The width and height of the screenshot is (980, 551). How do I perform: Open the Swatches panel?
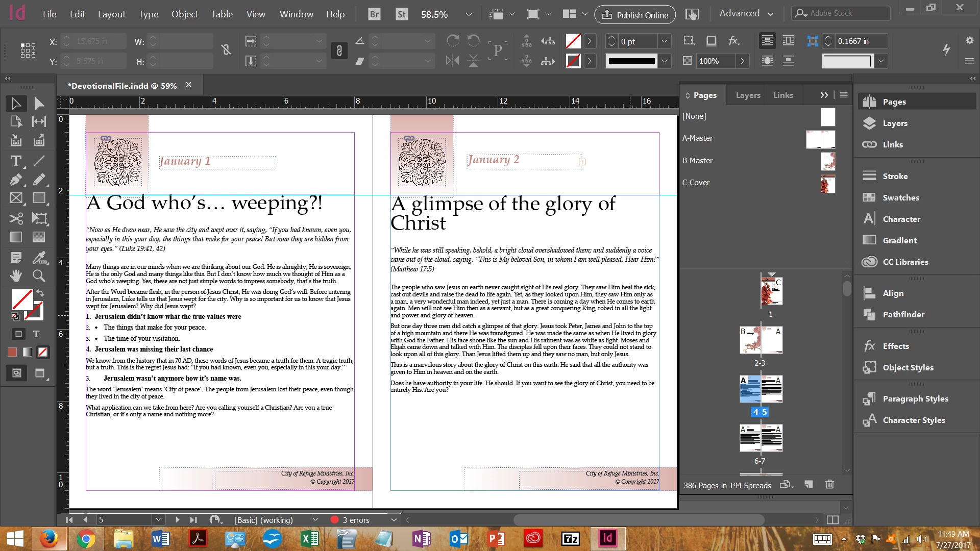(900, 197)
